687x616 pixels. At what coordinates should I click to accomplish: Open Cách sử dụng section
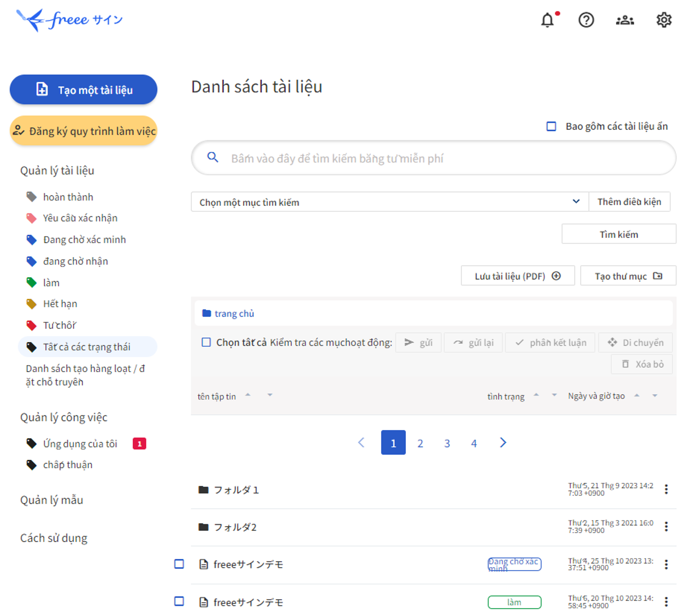click(x=54, y=538)
